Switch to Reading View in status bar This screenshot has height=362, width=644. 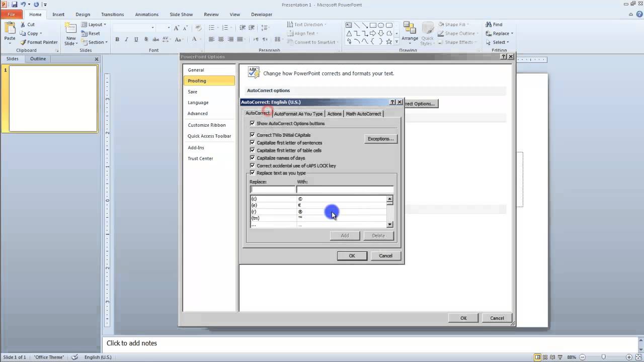[x=553, y=357]
